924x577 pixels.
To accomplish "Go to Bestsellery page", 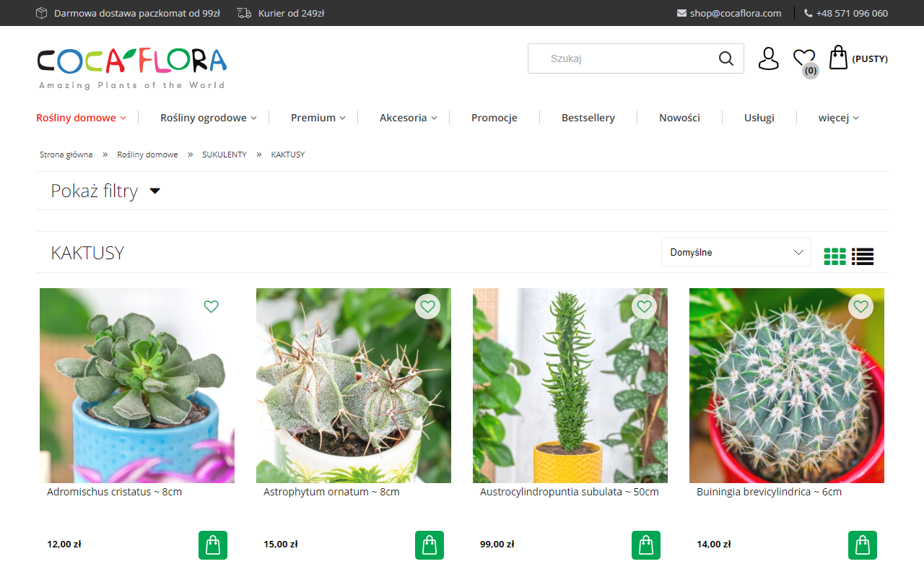I will (x=588, y=118).
